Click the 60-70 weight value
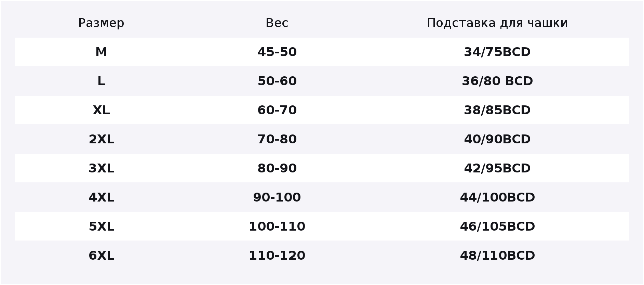Screen dimensions: 644x285 [277, 110]
